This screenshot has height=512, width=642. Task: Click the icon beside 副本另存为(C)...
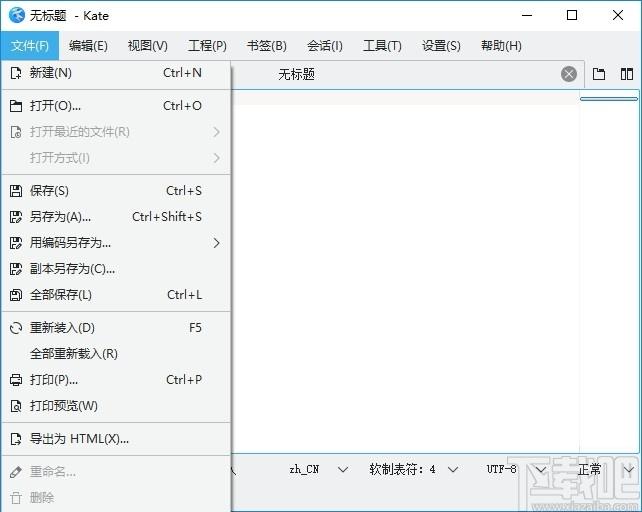(x=16, y=269)
